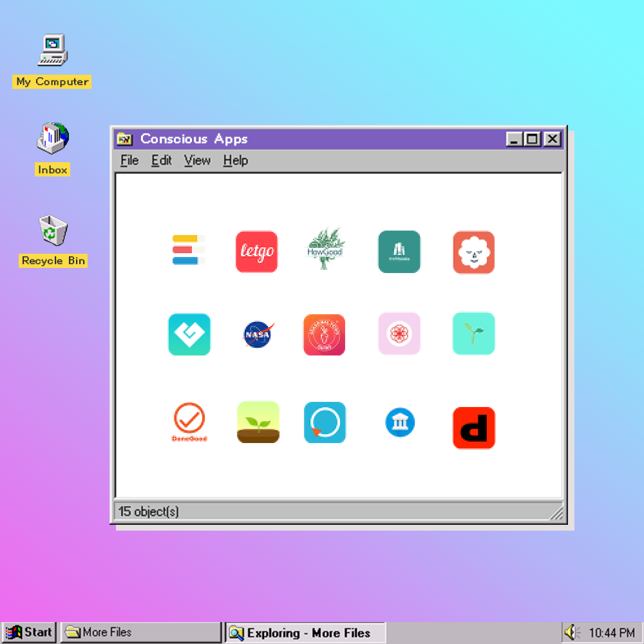Launch the NASA app icon
This screenshot has width=644, height=644.
tap(258, 334)
